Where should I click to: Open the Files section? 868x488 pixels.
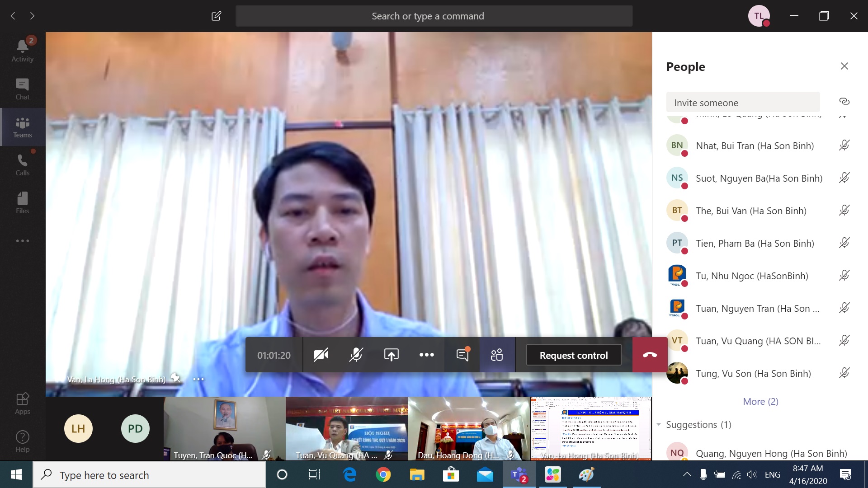pyautogui.click(x=23, y=203)
